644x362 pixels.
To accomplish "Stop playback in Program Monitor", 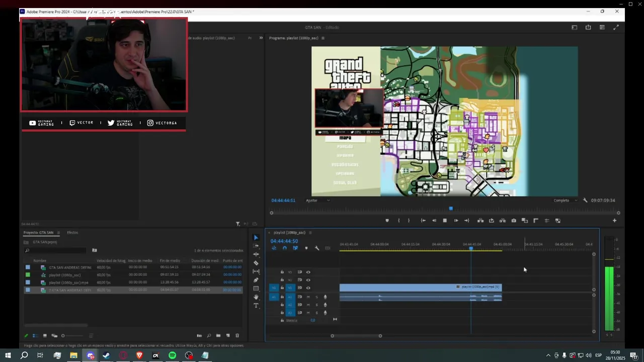I will coord(445,220).
